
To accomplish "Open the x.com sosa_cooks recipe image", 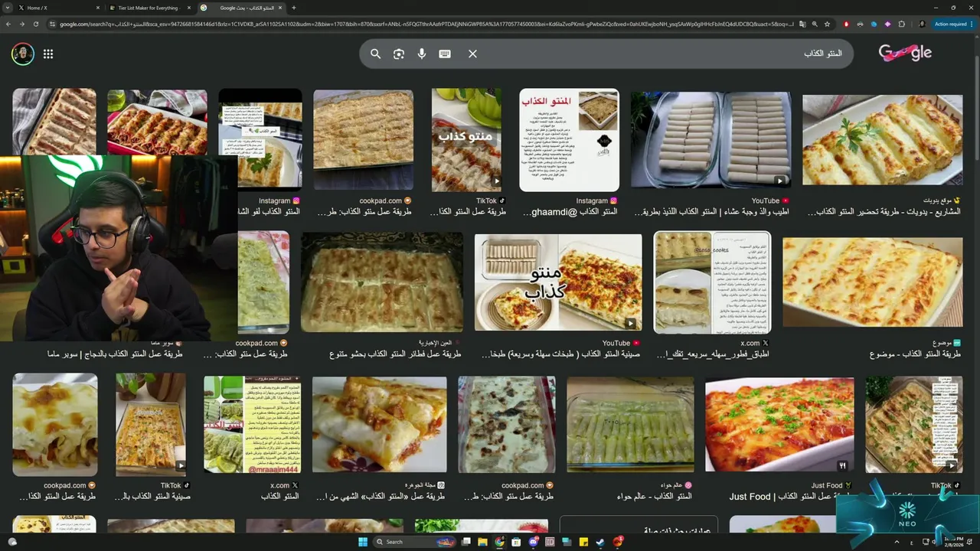I will pyautogui.click(x=712, y=282).
